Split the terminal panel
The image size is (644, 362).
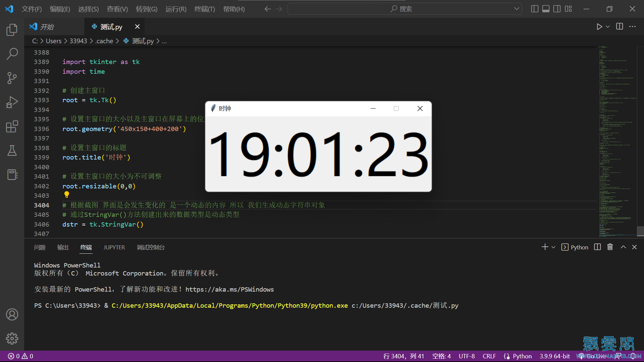[597, 247]
